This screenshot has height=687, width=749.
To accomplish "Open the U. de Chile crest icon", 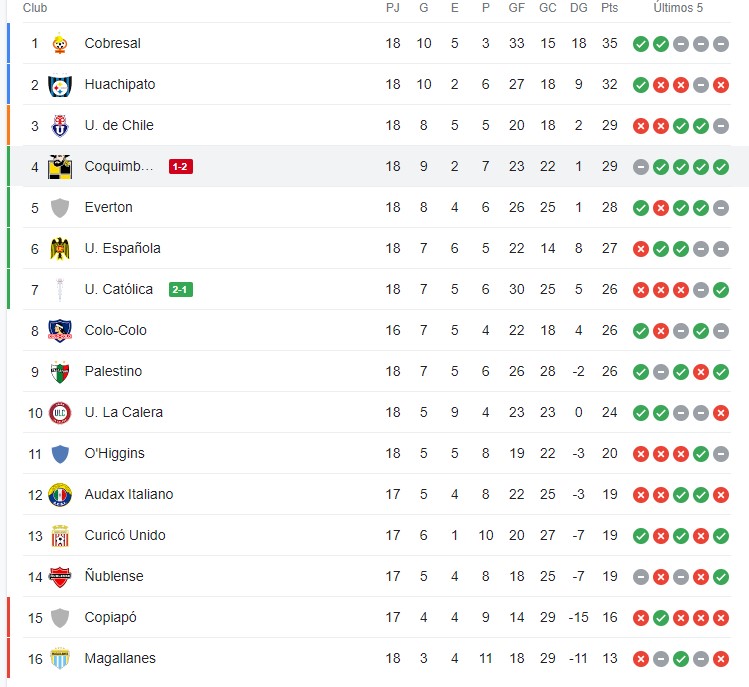I will (x=60, y=126).
